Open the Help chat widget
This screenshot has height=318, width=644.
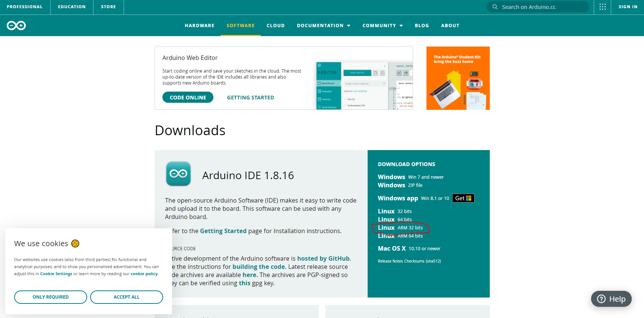click(611, 299)
